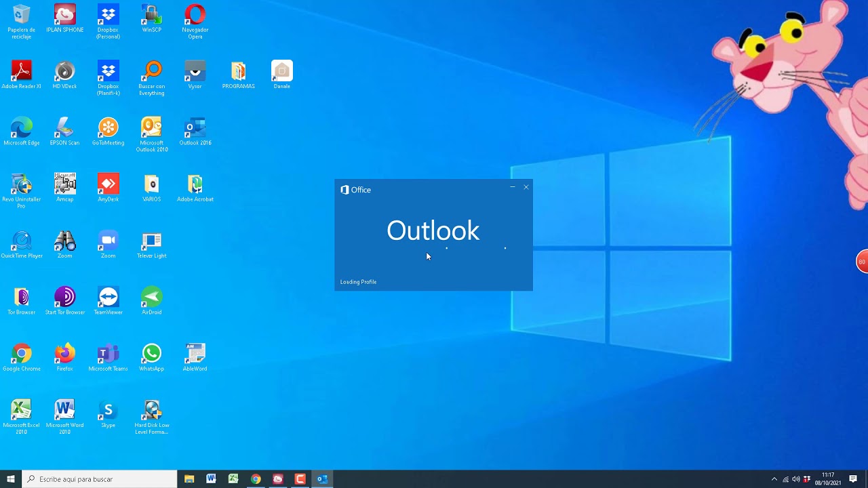Open the notification center icon
Screen dimensions: 868x488
click(853, 479)
